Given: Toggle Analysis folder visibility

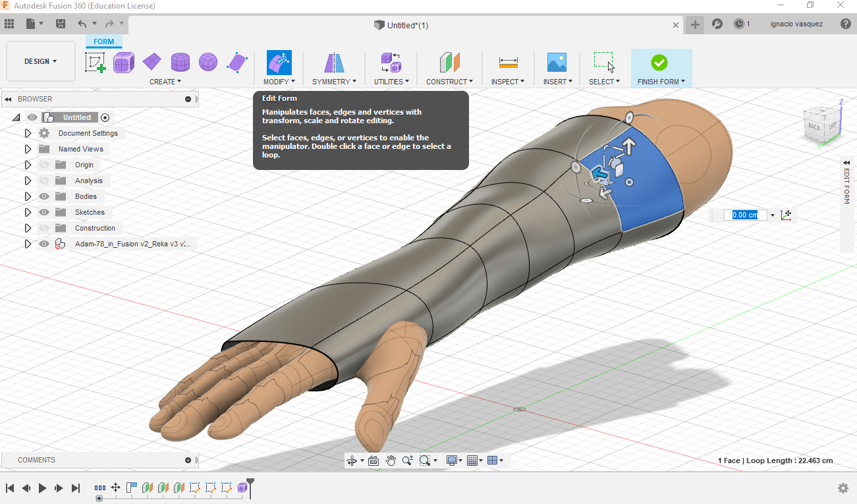Looking at the screenshot, I should (44, 181).
